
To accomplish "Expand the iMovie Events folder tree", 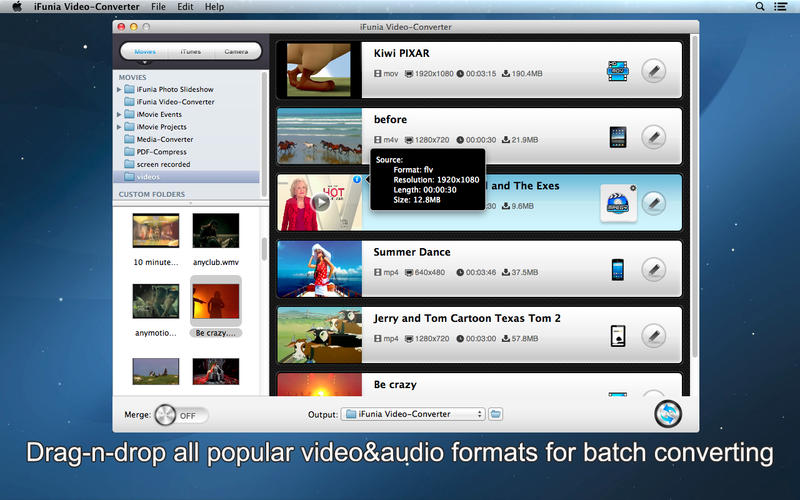I will coord(120,114).
